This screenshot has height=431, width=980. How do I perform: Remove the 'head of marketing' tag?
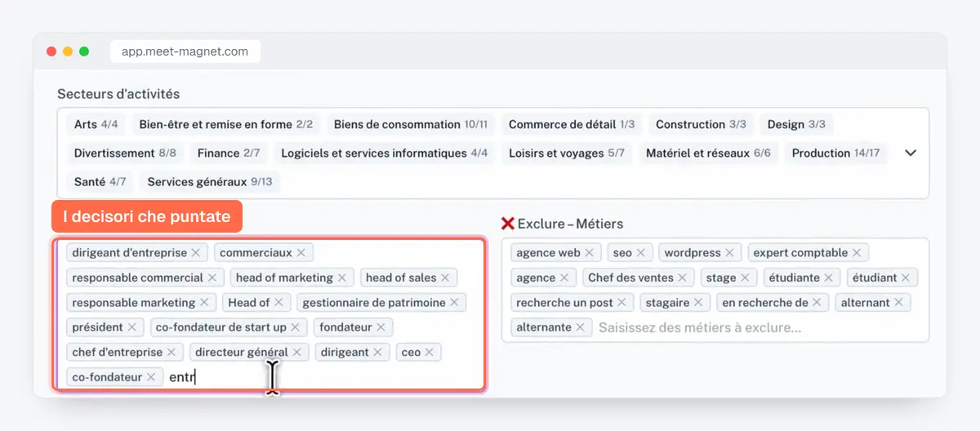tap(342, 278)
